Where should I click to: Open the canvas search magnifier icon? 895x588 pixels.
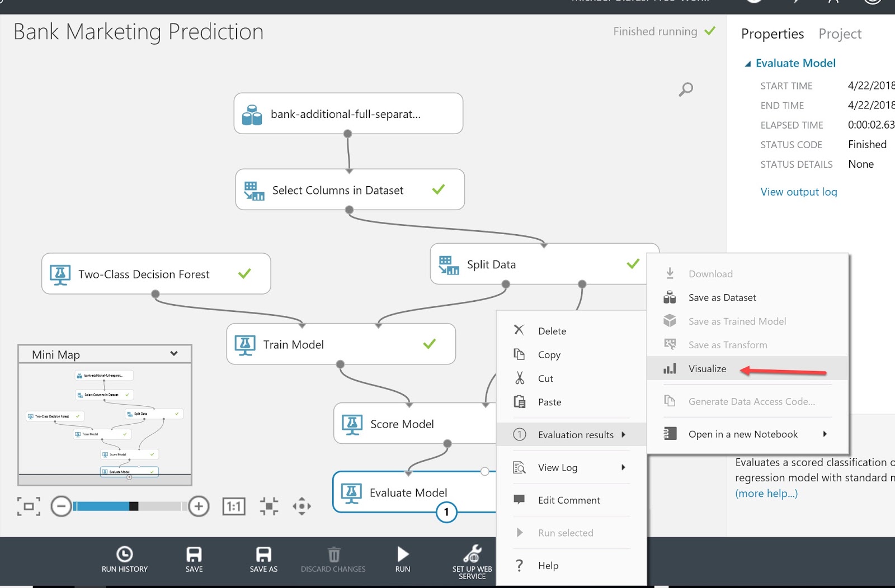(685, 89)
